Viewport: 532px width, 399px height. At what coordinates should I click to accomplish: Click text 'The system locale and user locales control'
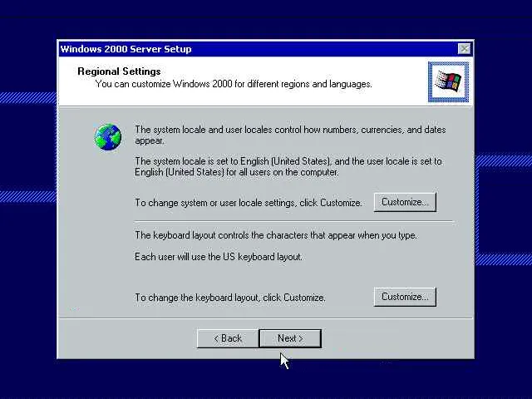coord(218,130)
